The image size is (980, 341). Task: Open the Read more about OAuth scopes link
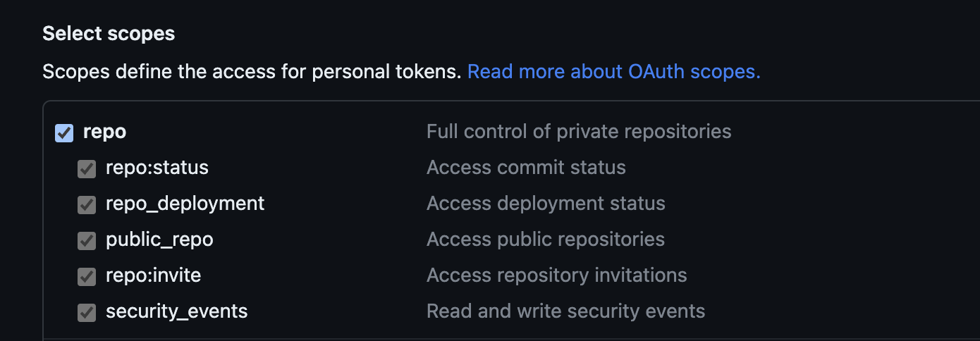[613, 72]
